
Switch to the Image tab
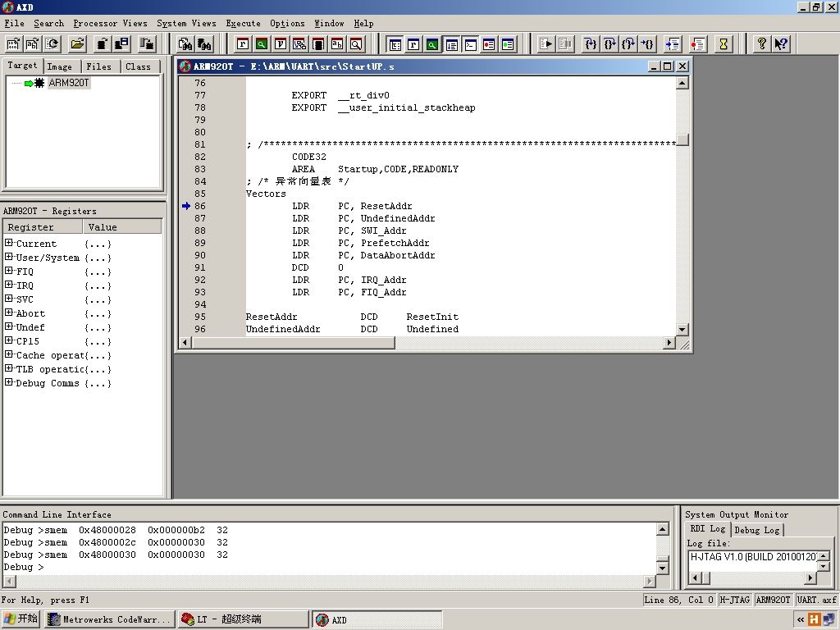click(x=59, y=66)
